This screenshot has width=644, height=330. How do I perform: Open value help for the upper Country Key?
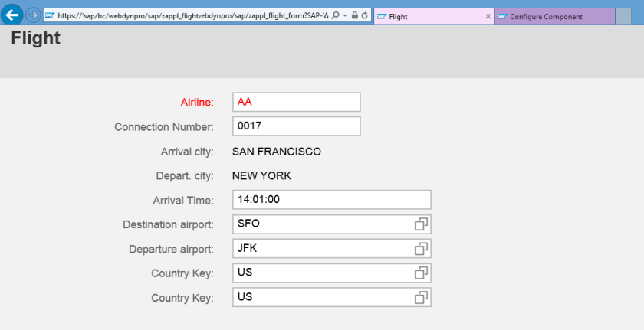pos(421,273)
